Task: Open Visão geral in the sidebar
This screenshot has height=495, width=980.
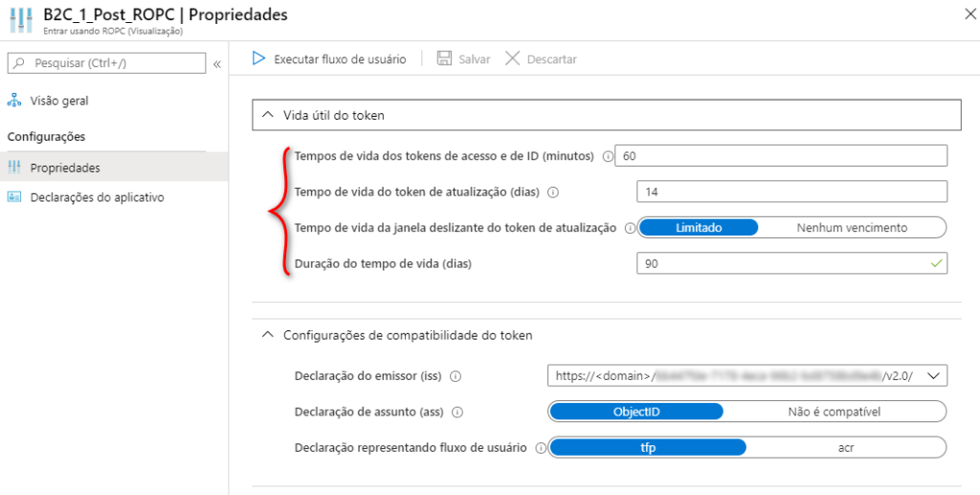Action: click(x=59, y=101)
